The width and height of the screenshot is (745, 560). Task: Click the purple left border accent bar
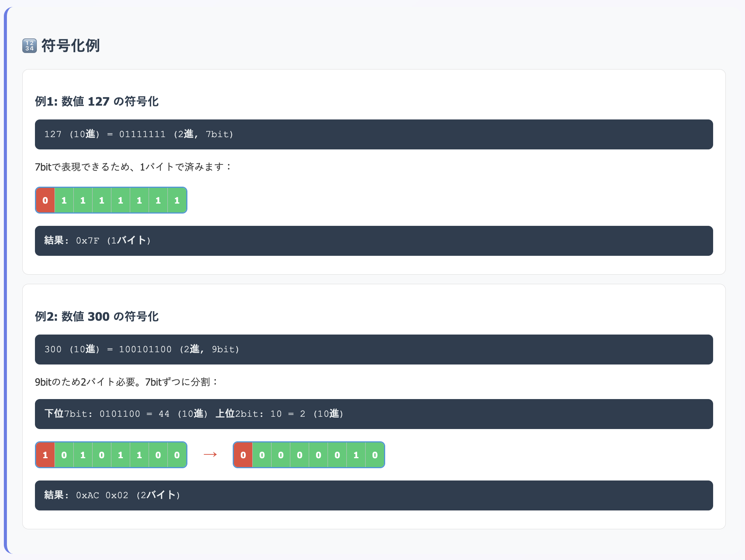(5, 280)
